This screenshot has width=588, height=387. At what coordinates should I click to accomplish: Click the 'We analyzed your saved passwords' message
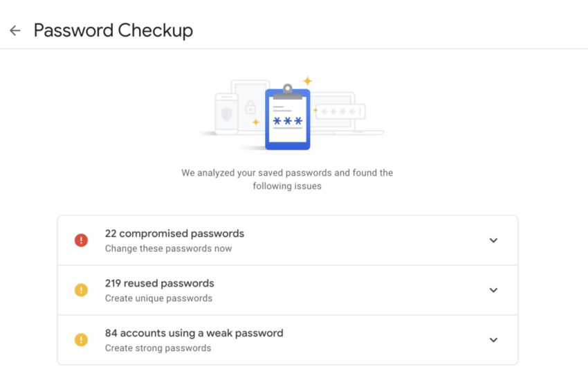(287, 179)
